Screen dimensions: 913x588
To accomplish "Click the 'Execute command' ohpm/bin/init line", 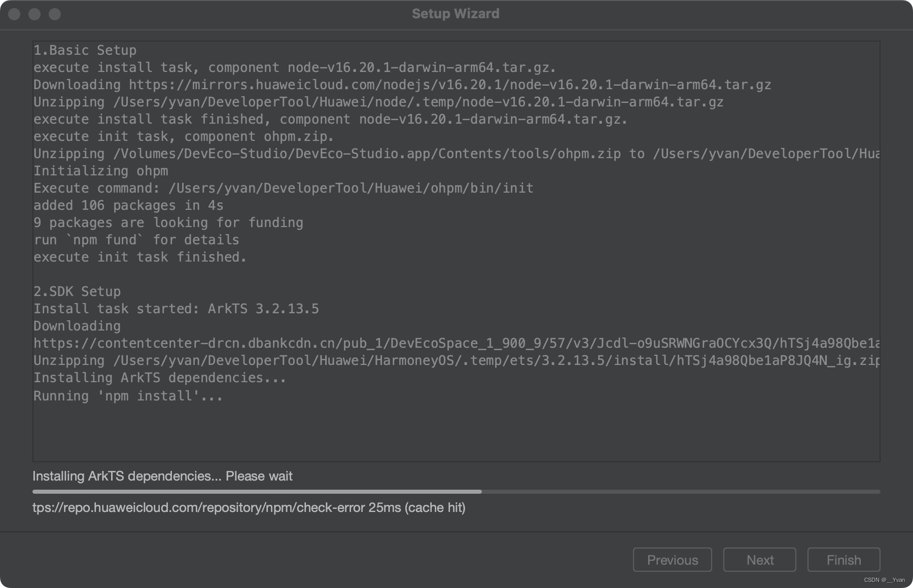I will 284,188.
